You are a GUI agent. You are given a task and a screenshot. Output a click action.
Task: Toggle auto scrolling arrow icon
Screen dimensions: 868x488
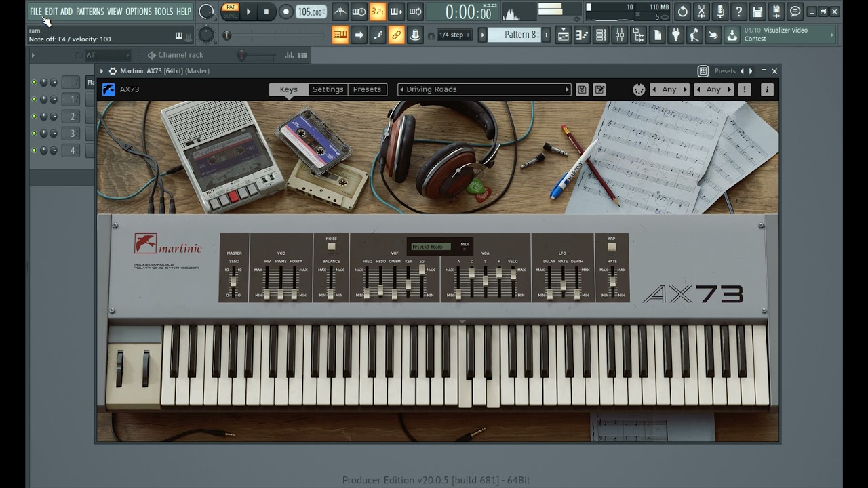point(359,35)
